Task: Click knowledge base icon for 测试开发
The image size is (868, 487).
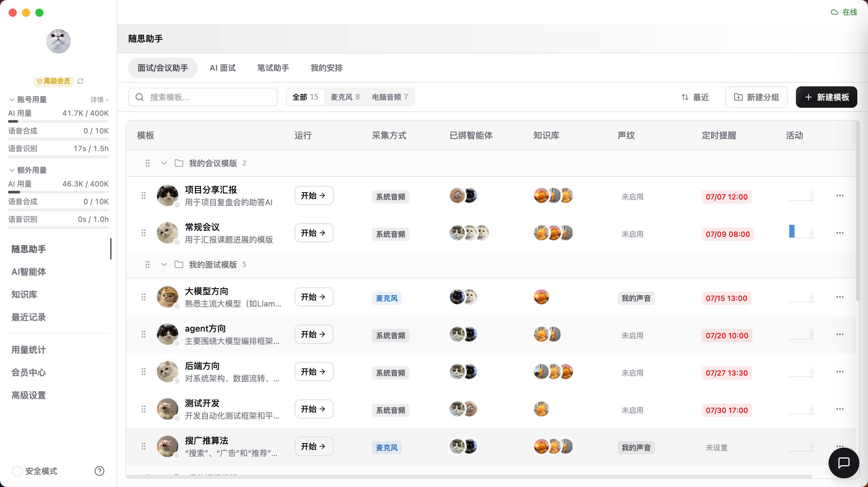Action: (x=541, y=409)
